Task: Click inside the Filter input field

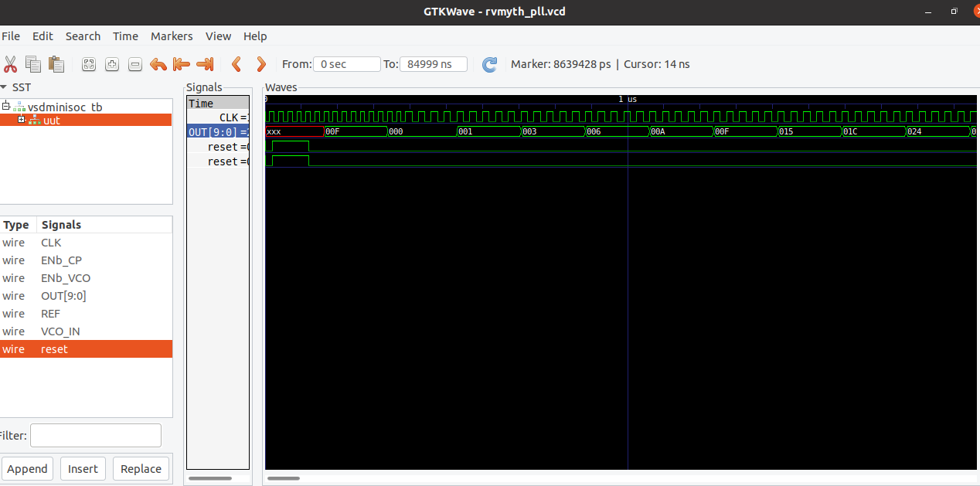Action: 95,435
